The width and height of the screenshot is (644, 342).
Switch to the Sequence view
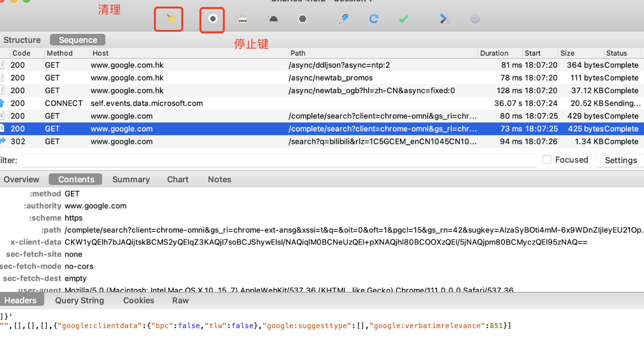78,40
